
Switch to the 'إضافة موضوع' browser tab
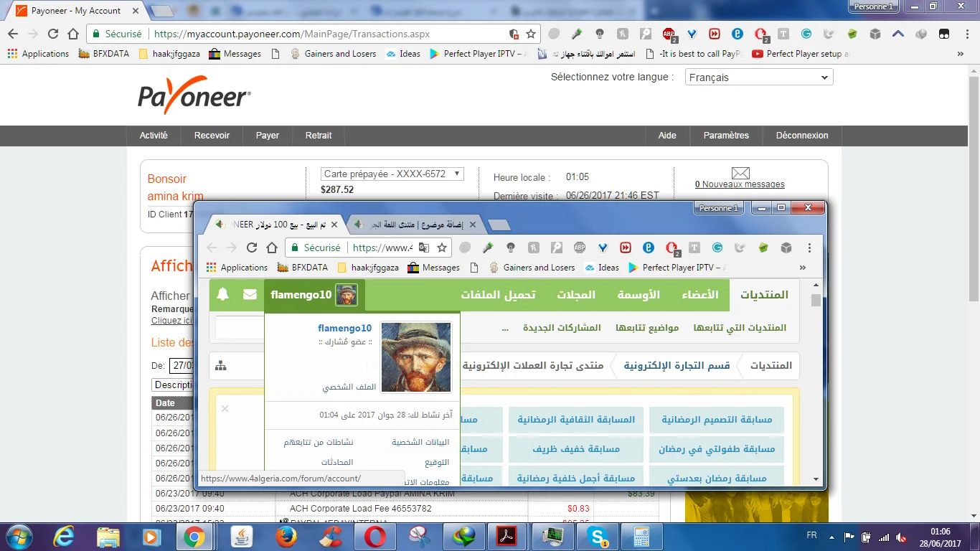coord(415,225)
